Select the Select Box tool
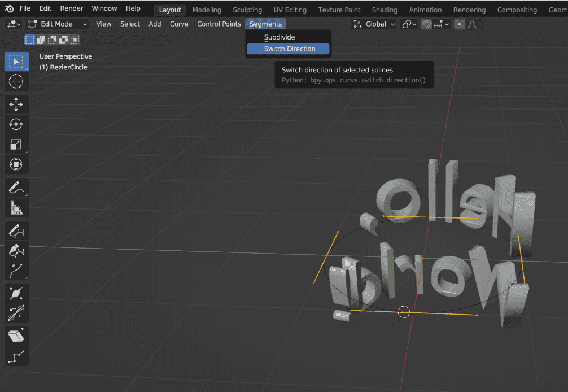The width and height of the screenshot is (568, 392). (16, 62)
